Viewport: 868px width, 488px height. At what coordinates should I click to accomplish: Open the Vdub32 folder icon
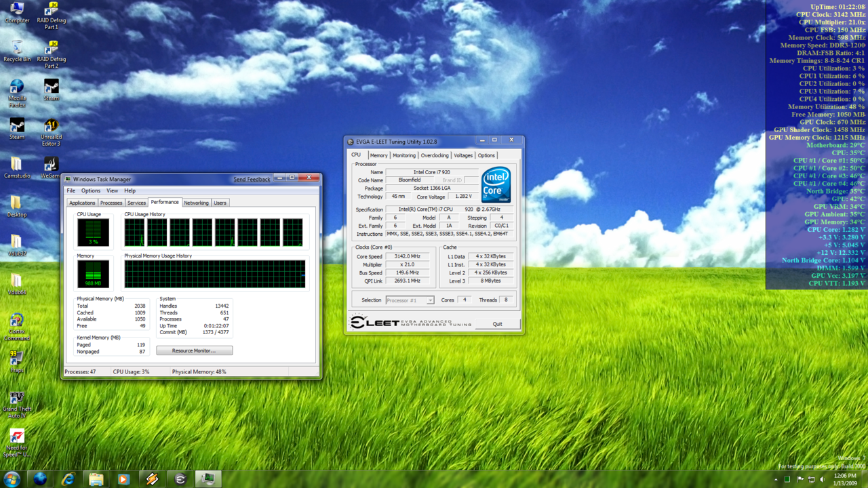17,245
